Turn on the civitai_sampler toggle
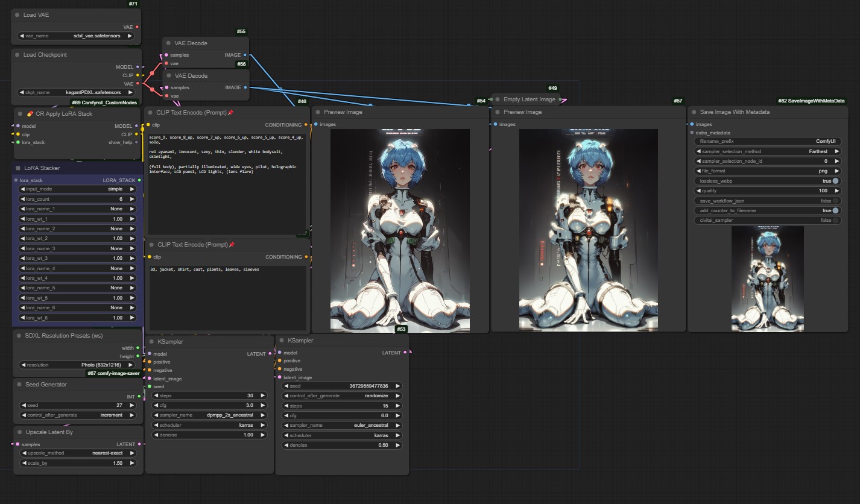This screenshot has width=860, height=504. (x=835, y=221)
